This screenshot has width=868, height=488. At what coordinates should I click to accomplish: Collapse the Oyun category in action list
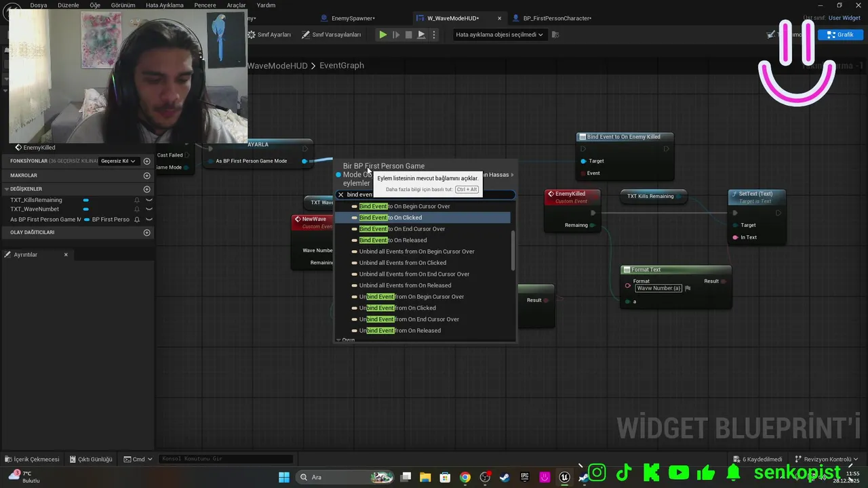tap(339, 340)
